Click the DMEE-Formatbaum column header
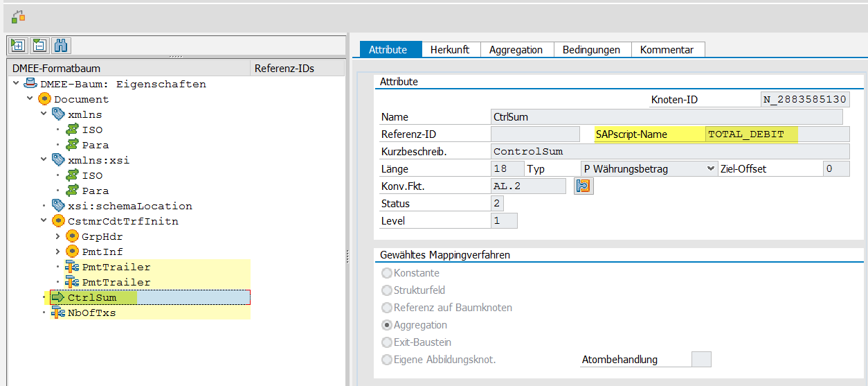868x386 pixels. point(129,68)
